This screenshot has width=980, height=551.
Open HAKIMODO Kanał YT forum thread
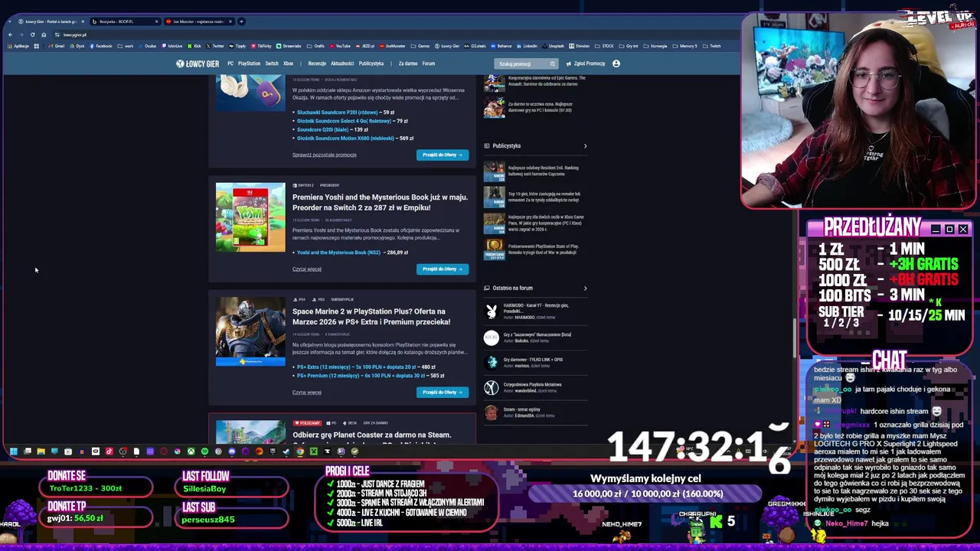click(536, 308)
